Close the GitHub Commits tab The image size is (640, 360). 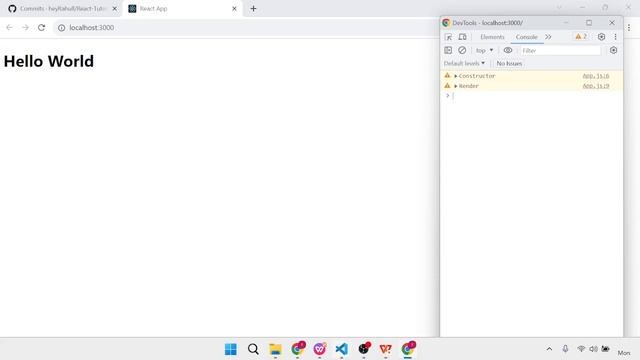pos(115,9)
